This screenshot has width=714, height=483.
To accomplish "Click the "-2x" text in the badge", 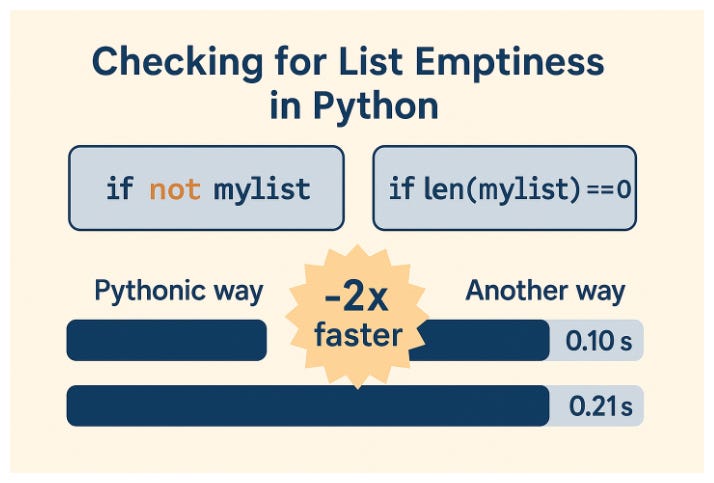I will click(355, 296).
